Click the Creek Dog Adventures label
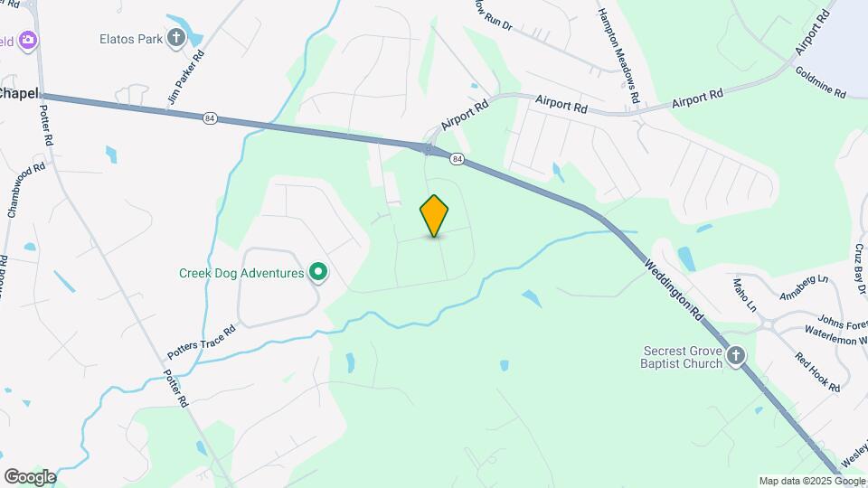868x488 pixels. (x=242, y=273)
